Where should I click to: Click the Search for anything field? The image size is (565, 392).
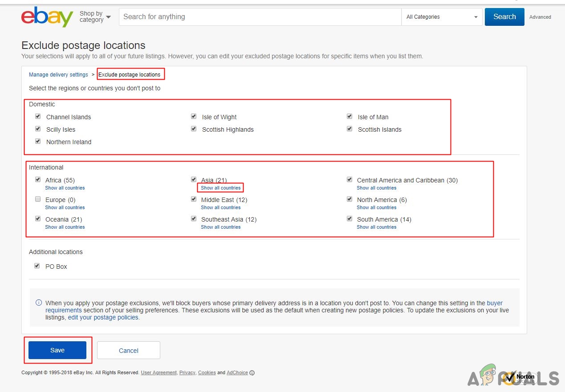coord(260,17)
